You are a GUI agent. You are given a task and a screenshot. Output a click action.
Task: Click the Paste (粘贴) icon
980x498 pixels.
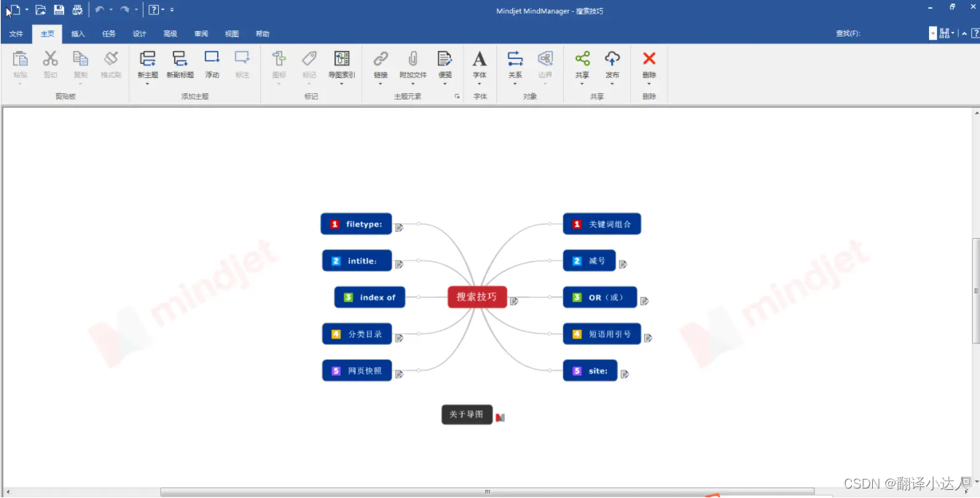click(x=20, y=59)
